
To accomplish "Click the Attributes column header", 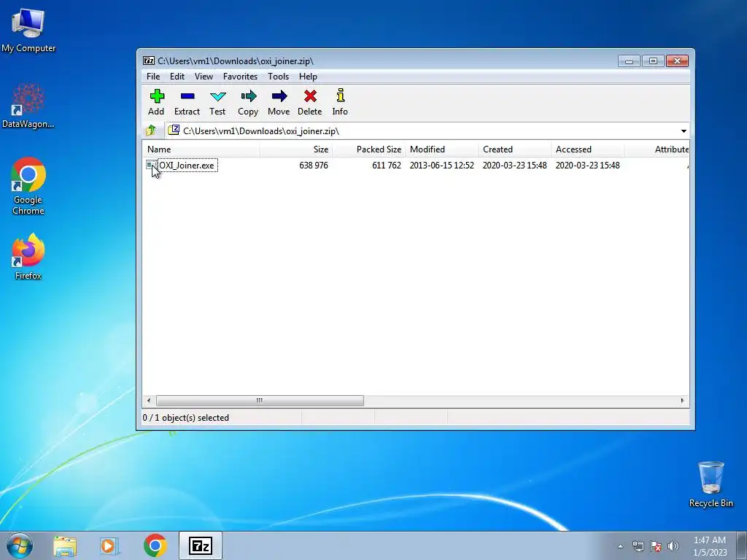I will pyautogui.click(x=657, y=149).
